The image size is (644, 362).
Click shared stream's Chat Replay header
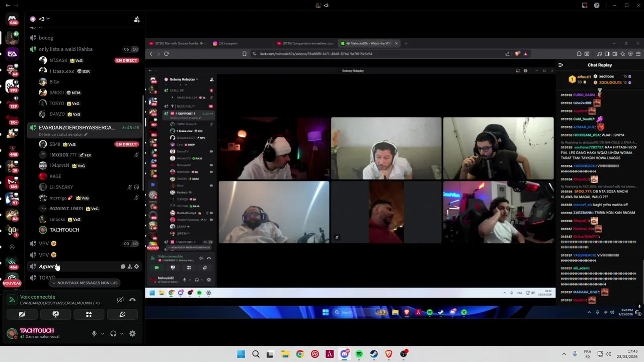click(600, 65)
